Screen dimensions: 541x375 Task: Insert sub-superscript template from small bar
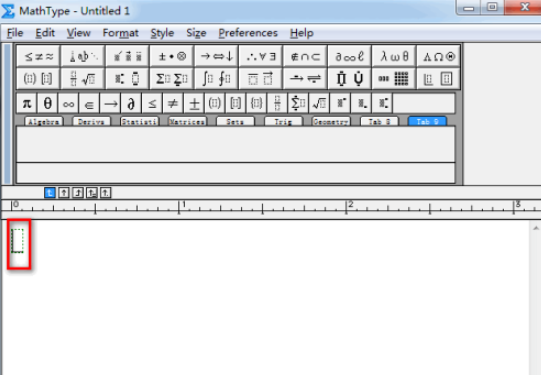[x=382, y=103]
